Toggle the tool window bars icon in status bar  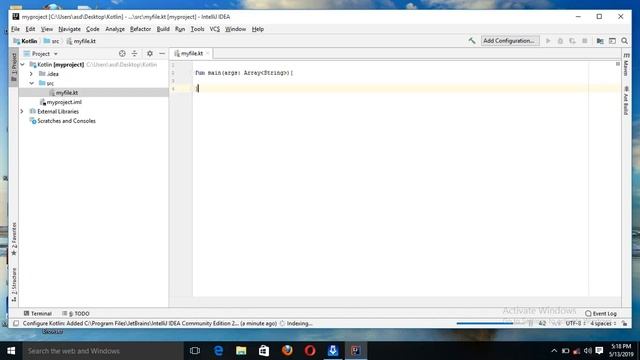tap(16, 323)
